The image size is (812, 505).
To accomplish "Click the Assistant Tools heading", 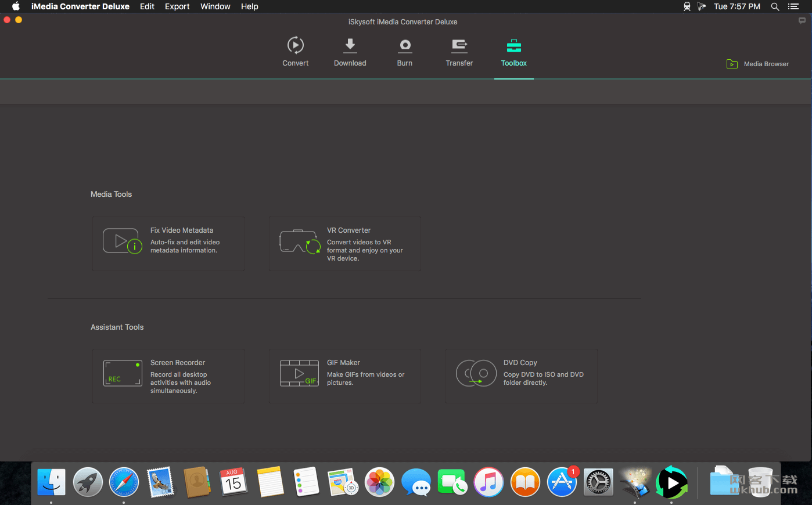I will pos(117,327).
